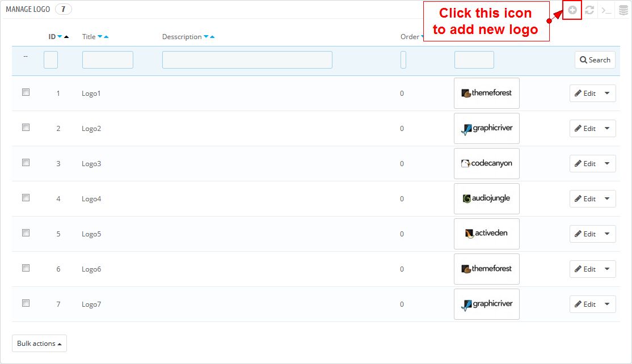Click the Title filter input field

tap(108, 60)
